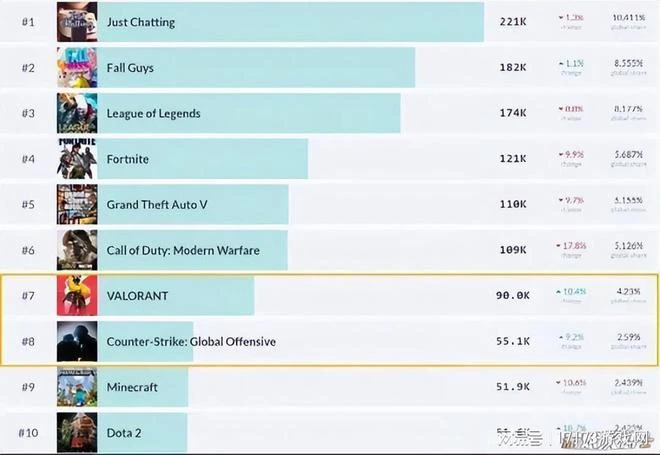Click VALORANT's 4.23% global share value
The image size is (660, 455).
coord(627,292)
